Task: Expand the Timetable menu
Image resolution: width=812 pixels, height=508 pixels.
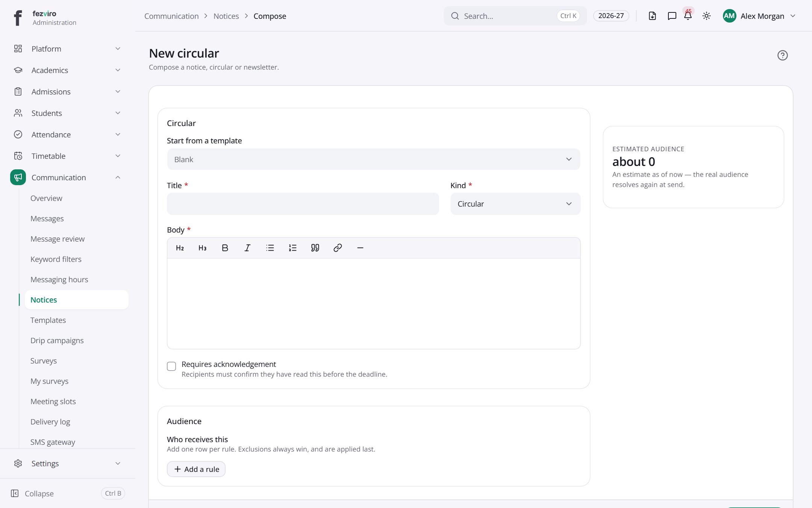Action: click(68, 156)
